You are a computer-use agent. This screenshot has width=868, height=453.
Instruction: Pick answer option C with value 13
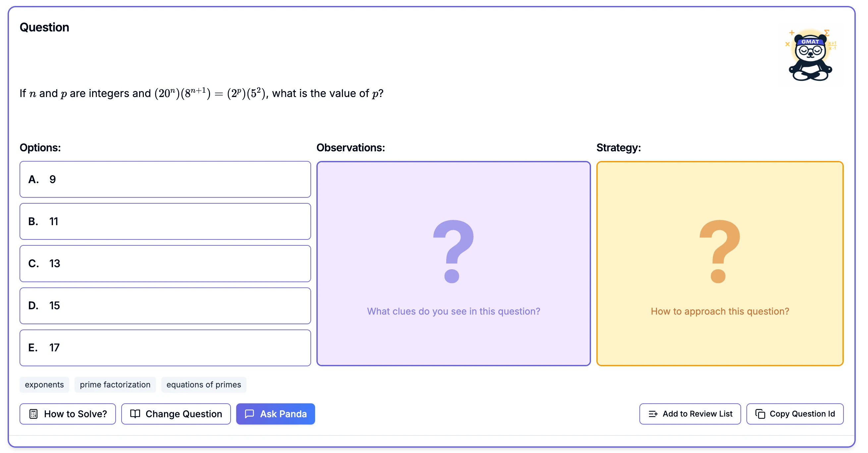click(x=165, y=263)
